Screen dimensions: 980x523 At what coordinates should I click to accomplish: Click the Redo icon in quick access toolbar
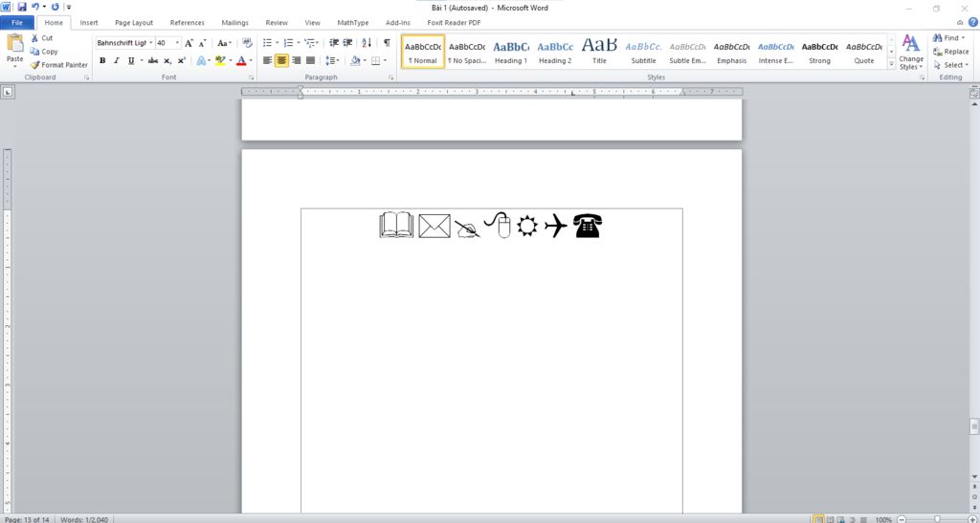(55, 7)
